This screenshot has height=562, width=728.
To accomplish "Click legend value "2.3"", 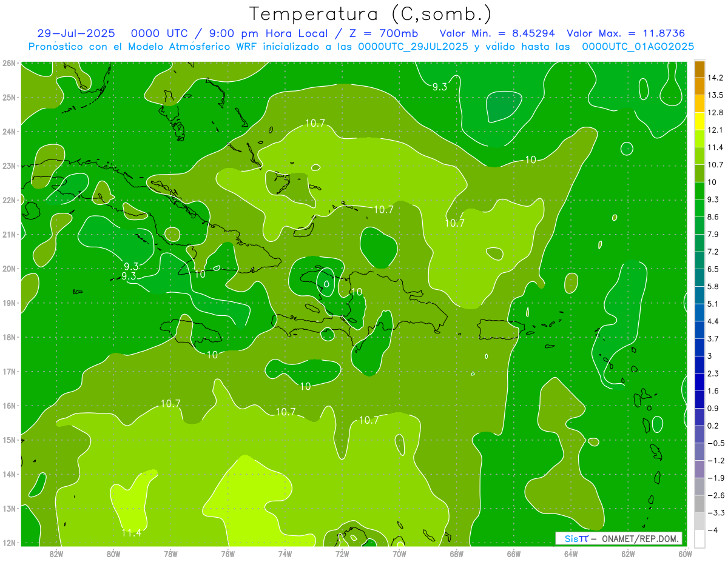I will point(713,373).
